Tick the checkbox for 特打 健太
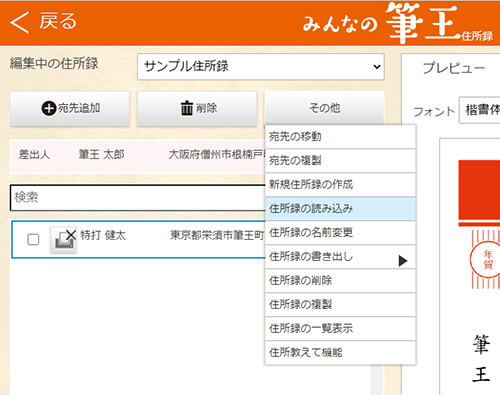500x395 pixels. (x=33, y=239)
